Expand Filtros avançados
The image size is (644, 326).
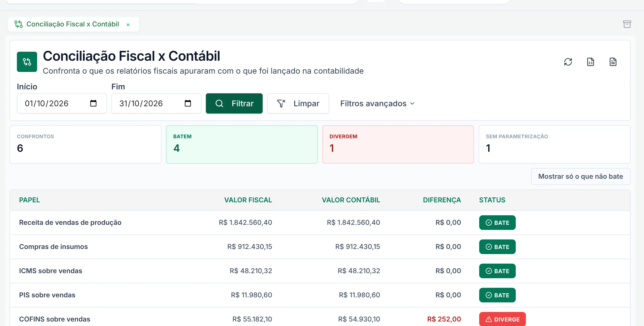pos(377,103)
